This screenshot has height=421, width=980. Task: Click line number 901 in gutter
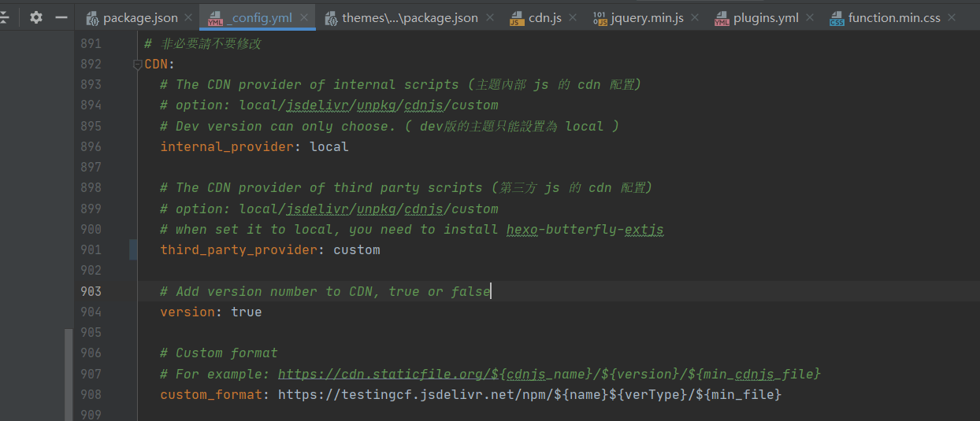pyautogui.click(x=91, y=250)
